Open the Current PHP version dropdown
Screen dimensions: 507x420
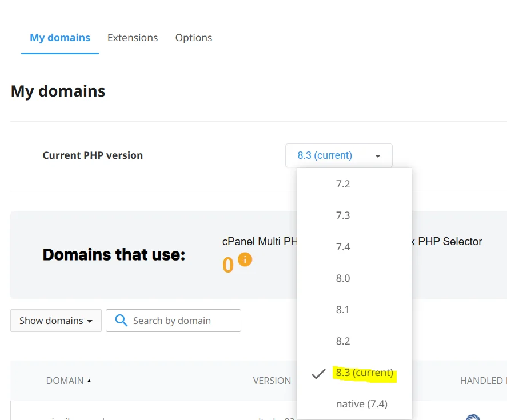pyautogui.click(x=338, y=155)
